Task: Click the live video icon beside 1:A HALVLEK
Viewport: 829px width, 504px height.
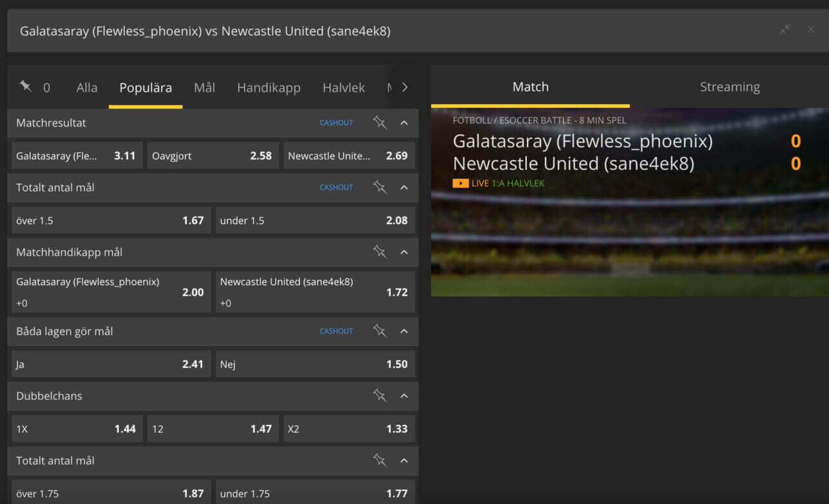Action: [460, 184]
